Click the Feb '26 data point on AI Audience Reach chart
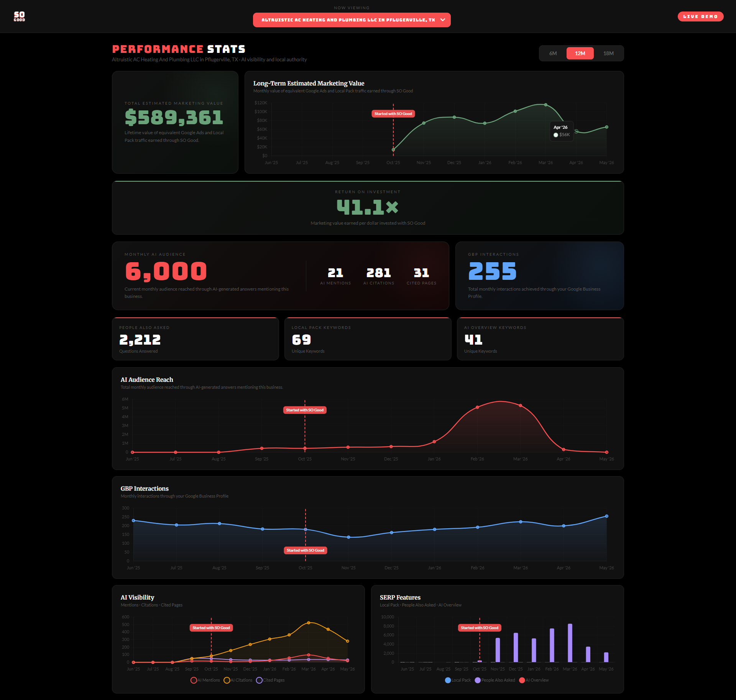This screenshot has height=700, width=736. coord(477,408)
